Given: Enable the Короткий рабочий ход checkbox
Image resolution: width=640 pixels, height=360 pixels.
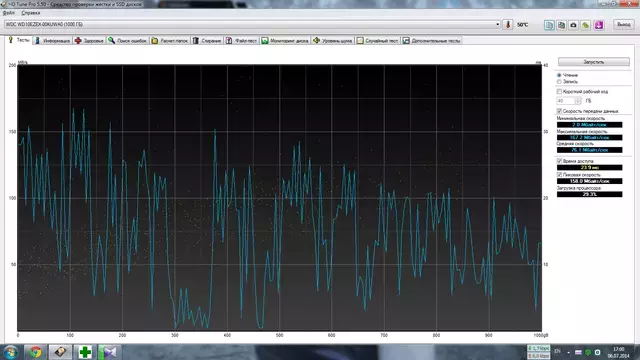Looking at the screenshot, I should (x=560, y=91).
